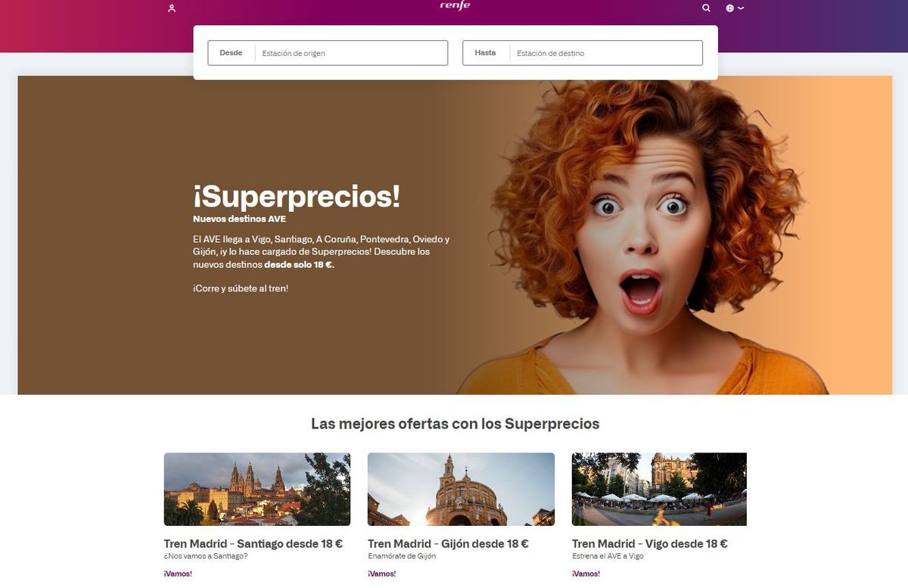Click the Desde label in search box
The width and height of the screenshot is (908, 588).
tap(231, 53)
